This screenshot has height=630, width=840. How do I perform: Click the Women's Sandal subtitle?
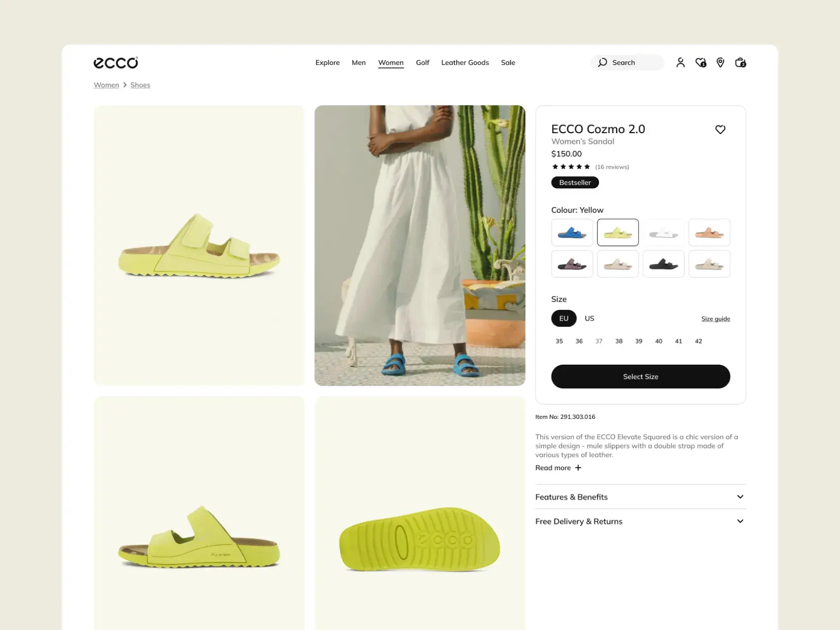click(583, 141)
